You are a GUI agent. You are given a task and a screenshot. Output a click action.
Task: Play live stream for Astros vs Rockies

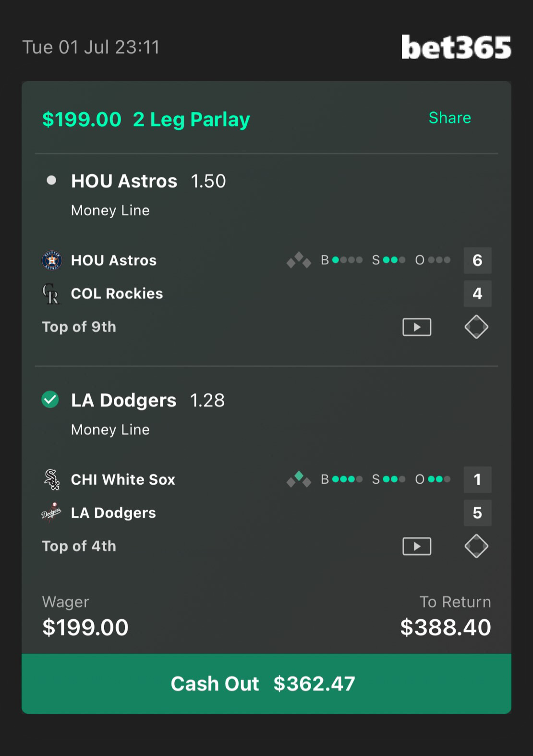[x=416, y=327]
